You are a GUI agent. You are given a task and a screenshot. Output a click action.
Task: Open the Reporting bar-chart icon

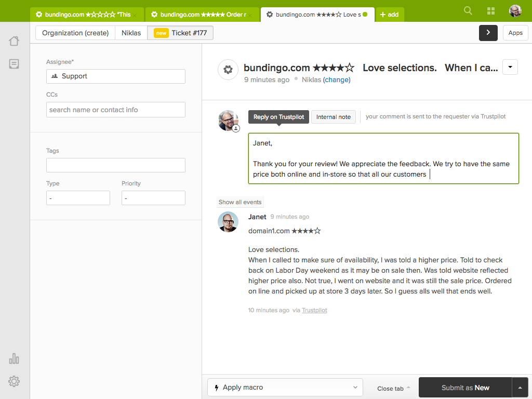tap(14, 358)
